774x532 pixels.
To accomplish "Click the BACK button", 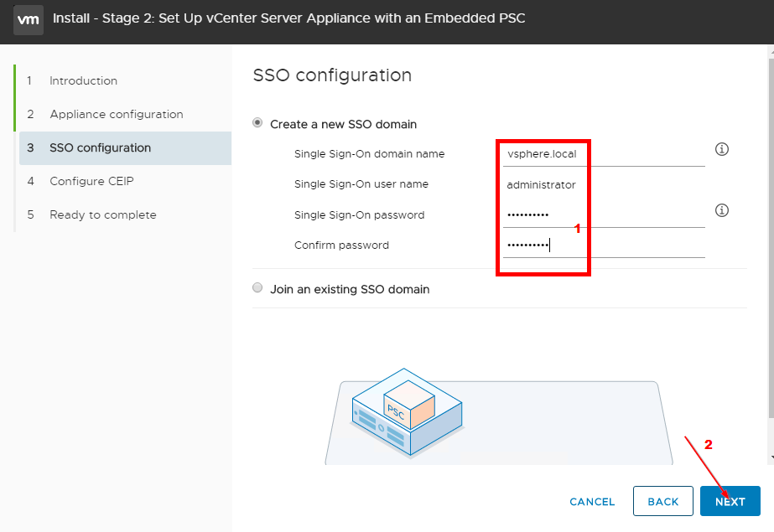I will (x=663, y=502).
